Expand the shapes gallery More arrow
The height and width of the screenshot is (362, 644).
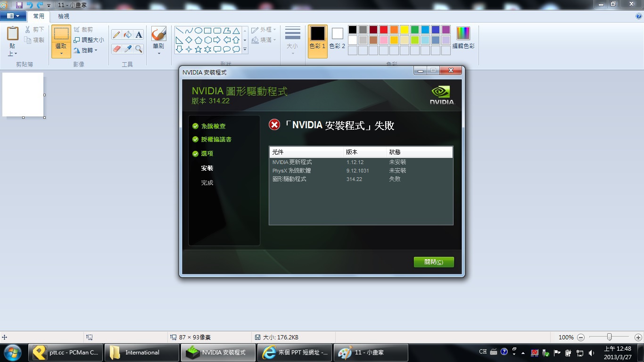click(245, 49)
